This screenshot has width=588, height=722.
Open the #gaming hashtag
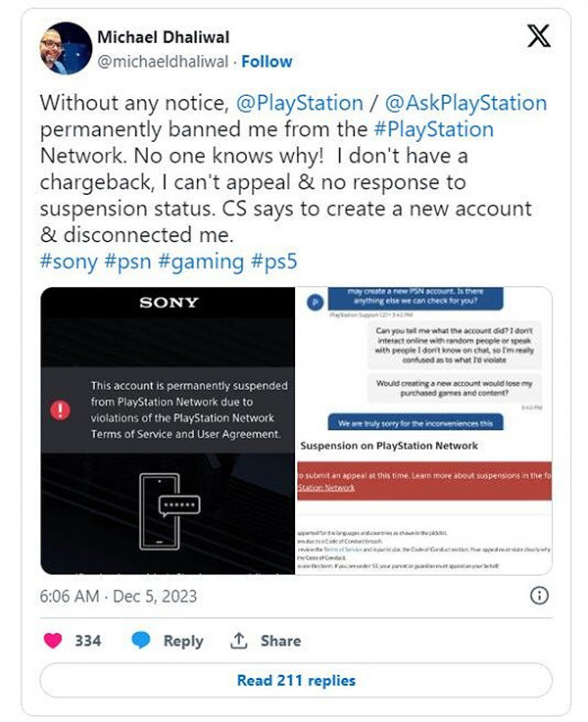pyautogui.click(x=208, y=262)
